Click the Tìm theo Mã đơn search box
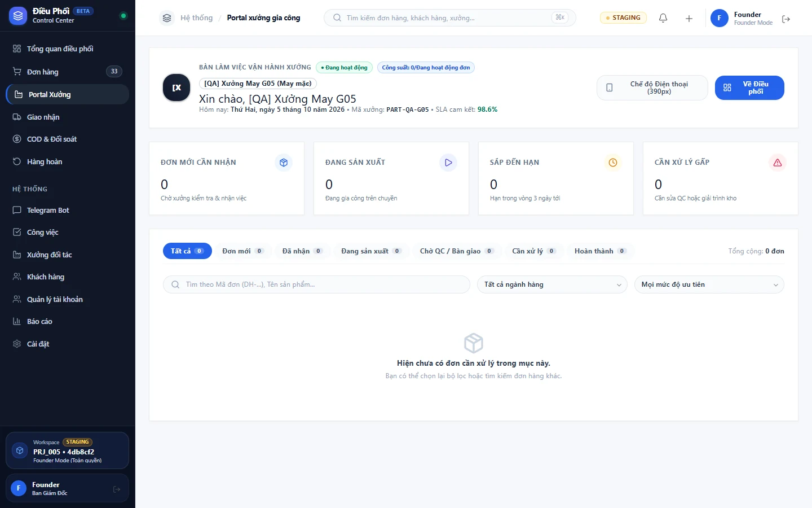The height and width of the screenshot is (508, 812). [316, 284]
